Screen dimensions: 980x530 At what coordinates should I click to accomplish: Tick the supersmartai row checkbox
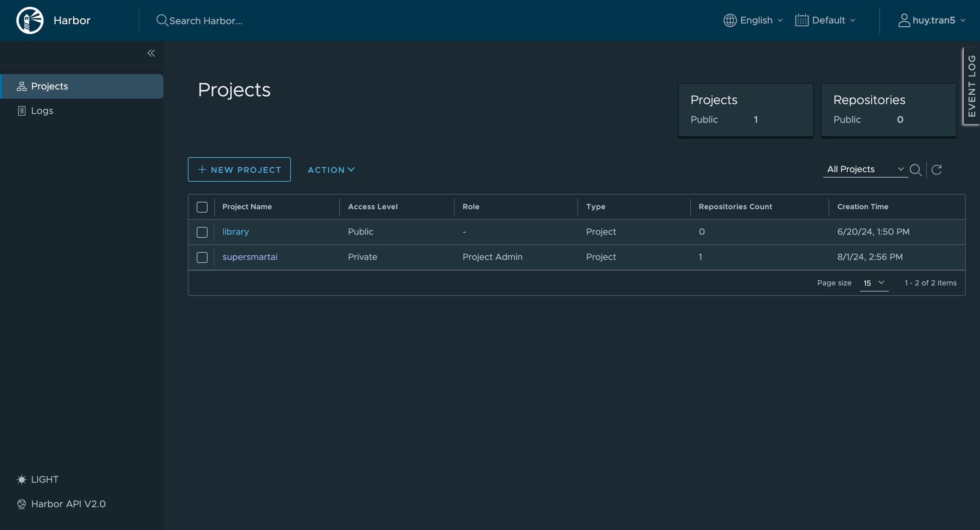coord(202,257)
